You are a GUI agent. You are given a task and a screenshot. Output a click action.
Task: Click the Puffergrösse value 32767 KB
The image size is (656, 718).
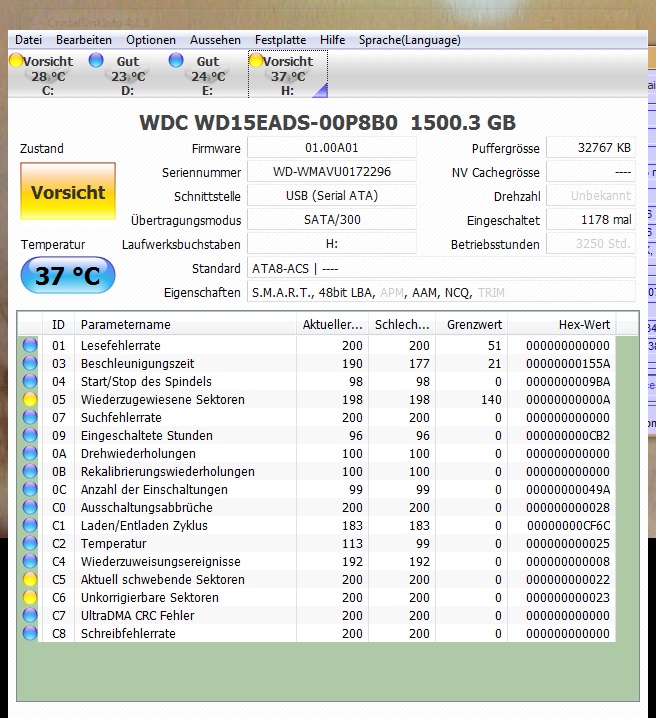(591, 148)
